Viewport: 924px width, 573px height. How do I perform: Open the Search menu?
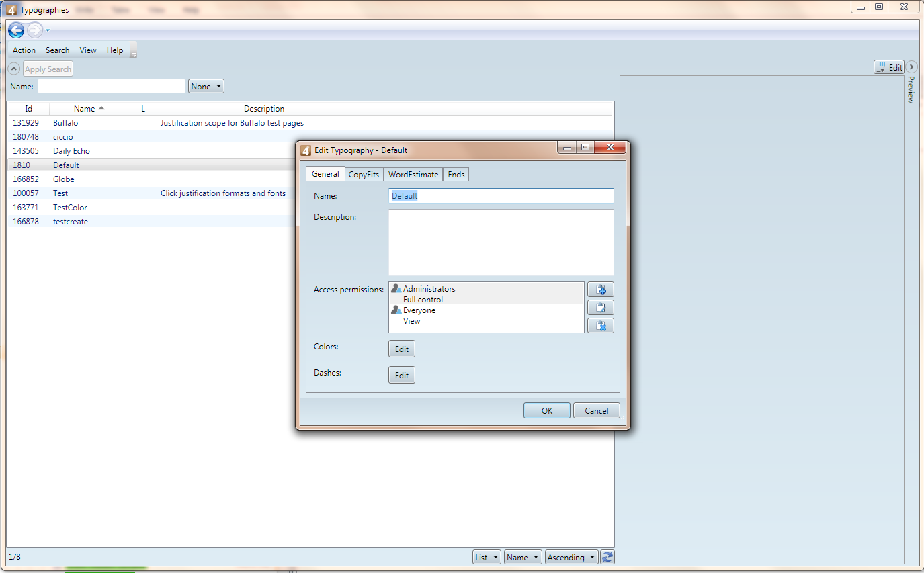point(58,50)
